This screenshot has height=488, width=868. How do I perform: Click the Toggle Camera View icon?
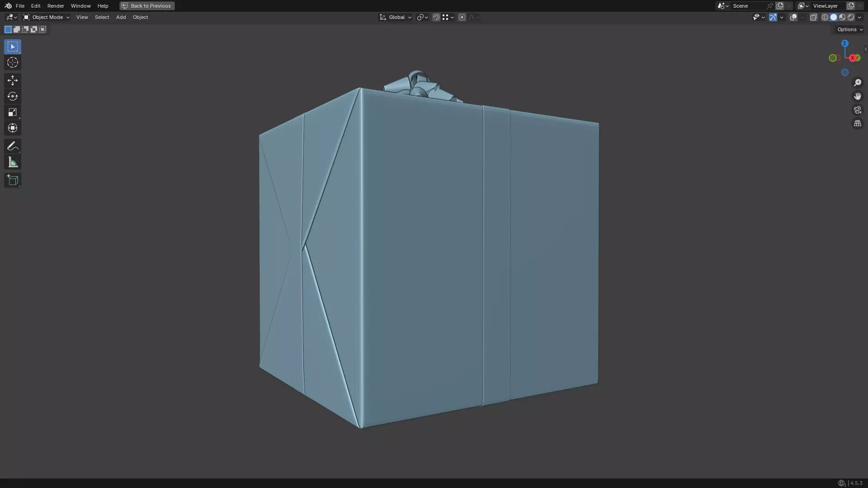click(857, 110)
